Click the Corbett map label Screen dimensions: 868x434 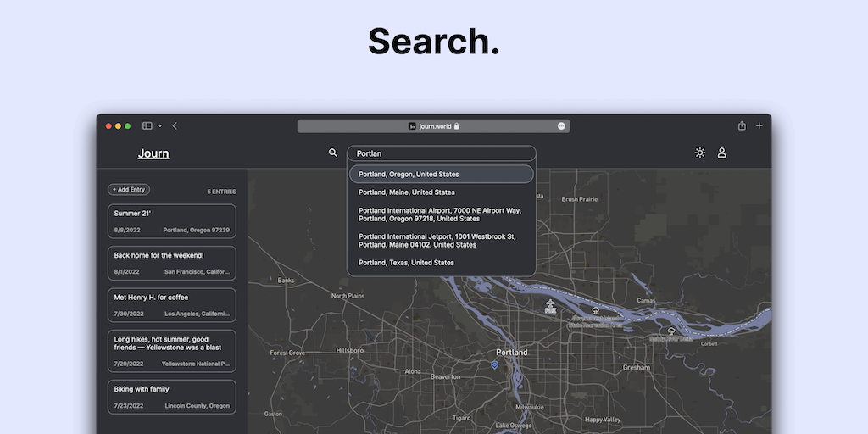point(709,343)
